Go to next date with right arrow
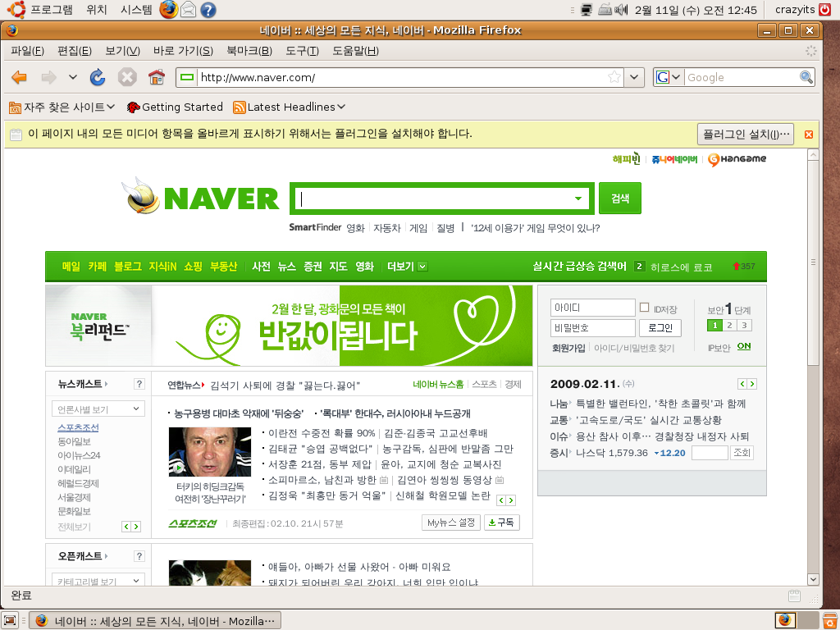Screen dimensions: 840x630 (752, 384)
